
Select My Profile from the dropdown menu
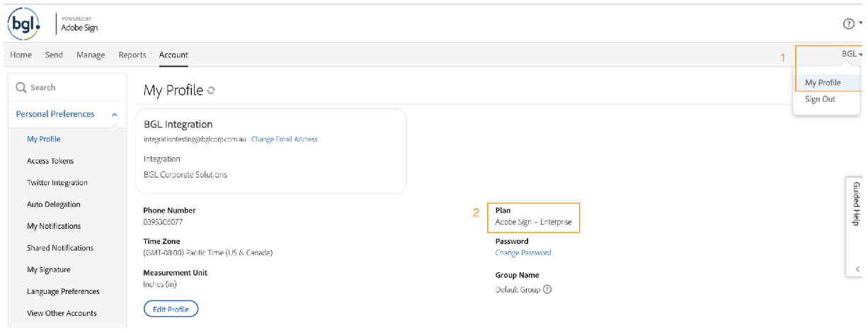(823, 83)
